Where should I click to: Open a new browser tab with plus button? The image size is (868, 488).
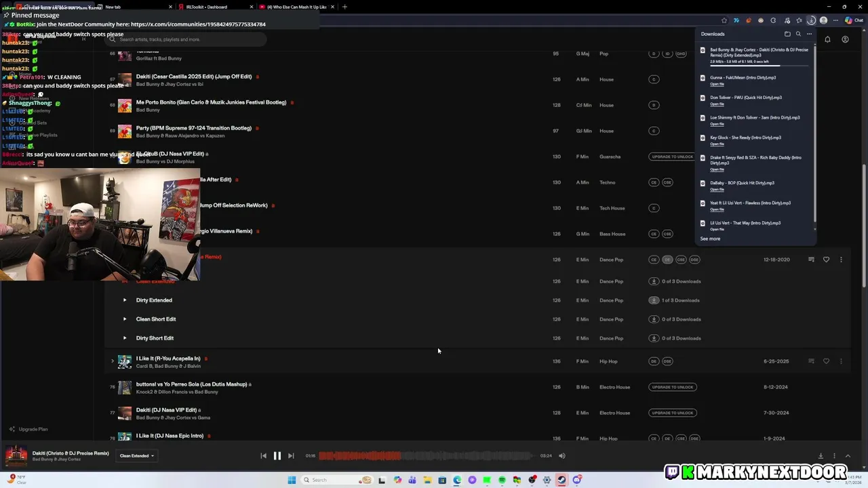coord(344,7)
